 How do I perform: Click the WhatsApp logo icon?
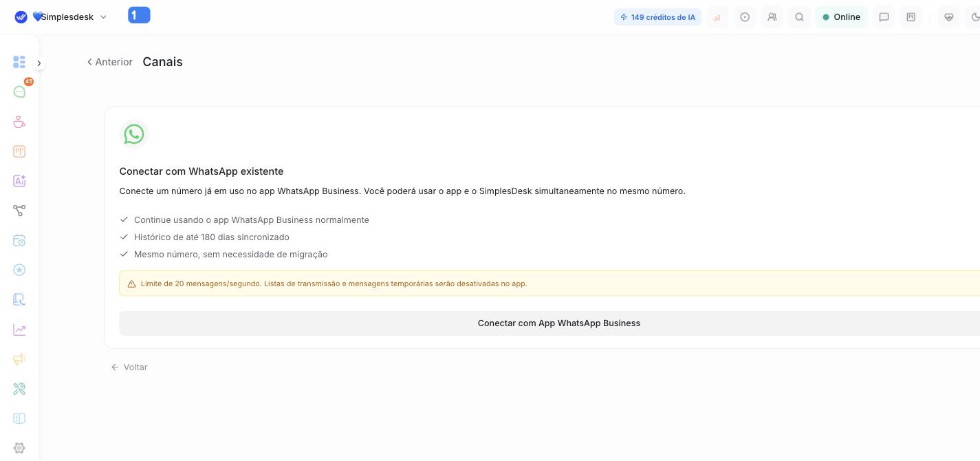pyautogui.click(x=134, y=134)
